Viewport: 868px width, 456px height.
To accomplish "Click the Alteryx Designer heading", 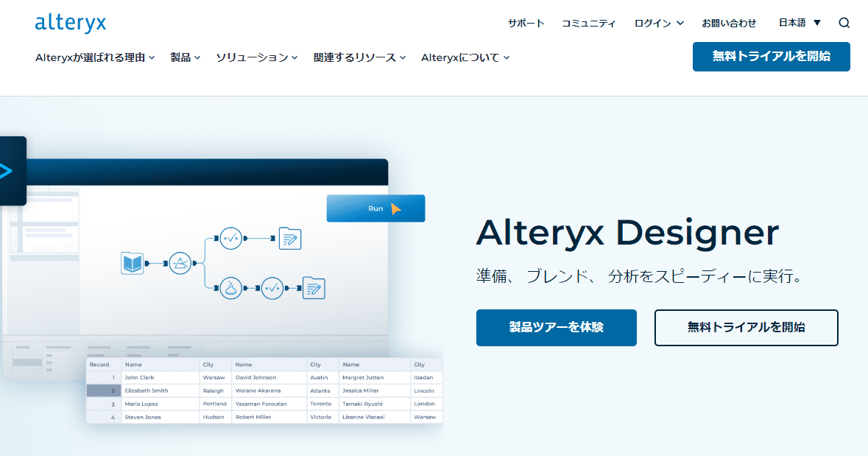I will 628,233.
